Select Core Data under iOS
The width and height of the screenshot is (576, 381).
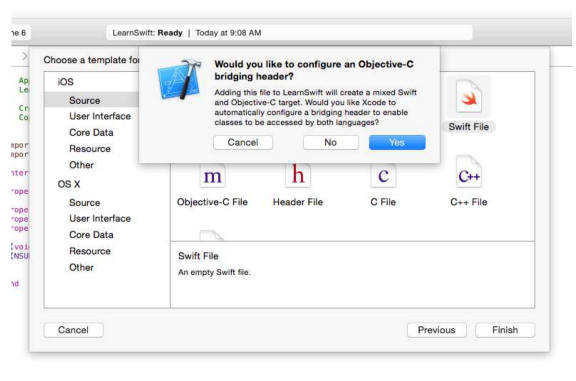[91, 132]
